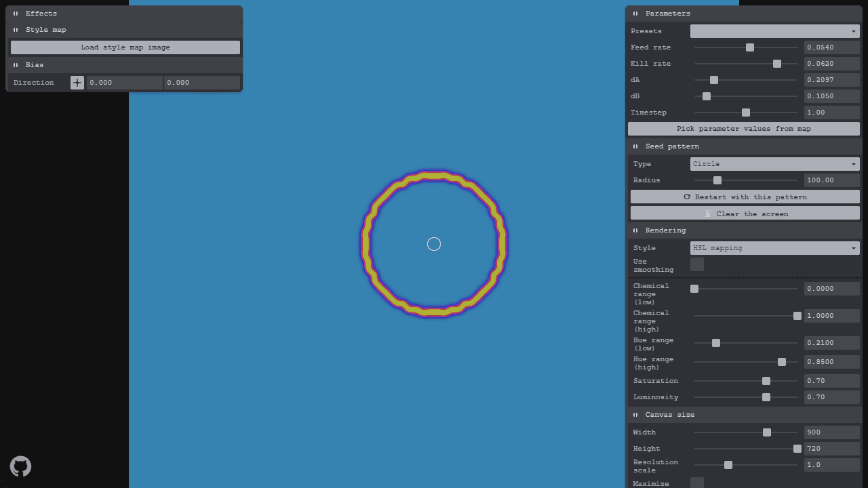Screen dimensions: 868x488
Task: Click the circular brush cursor on canvas
Action: point(434,244)
